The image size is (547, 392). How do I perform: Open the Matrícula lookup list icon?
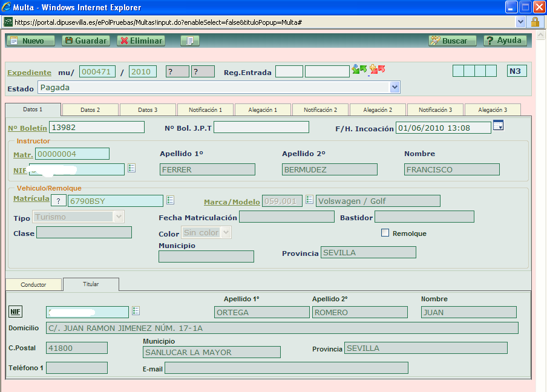(171, 200)
